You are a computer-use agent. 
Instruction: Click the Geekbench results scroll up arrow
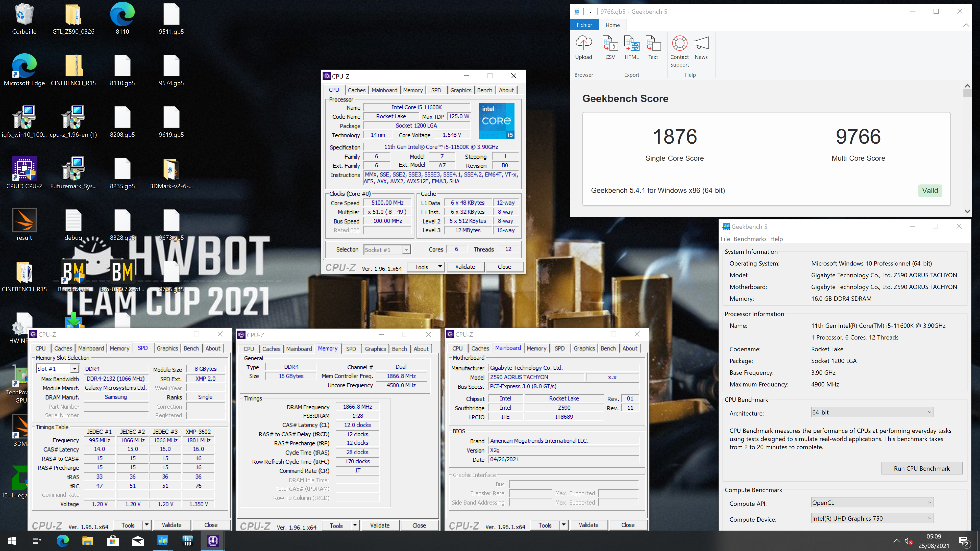pyautogui.click(x=967, y=85)
